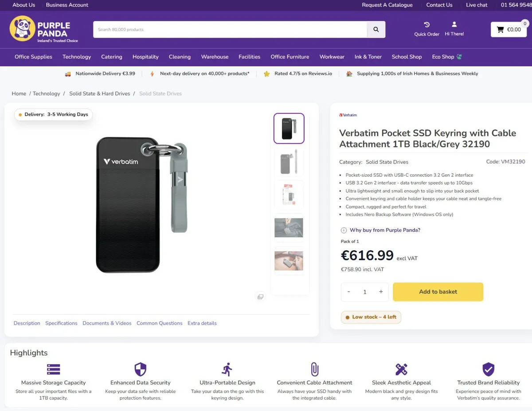The height and width of the screenshot is (411, 532).
Task: Click the Live chat link
Action: [477, 5]
